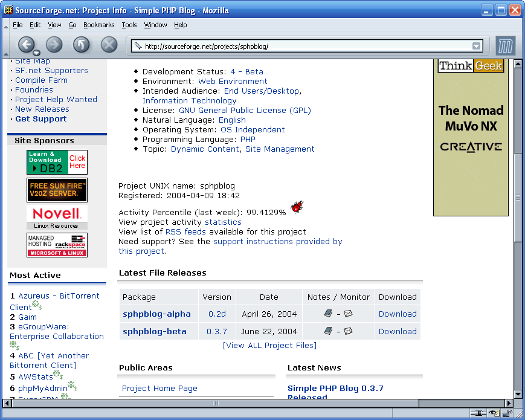
Task: Expand the URL bar history dropdown
Action: 477,46
